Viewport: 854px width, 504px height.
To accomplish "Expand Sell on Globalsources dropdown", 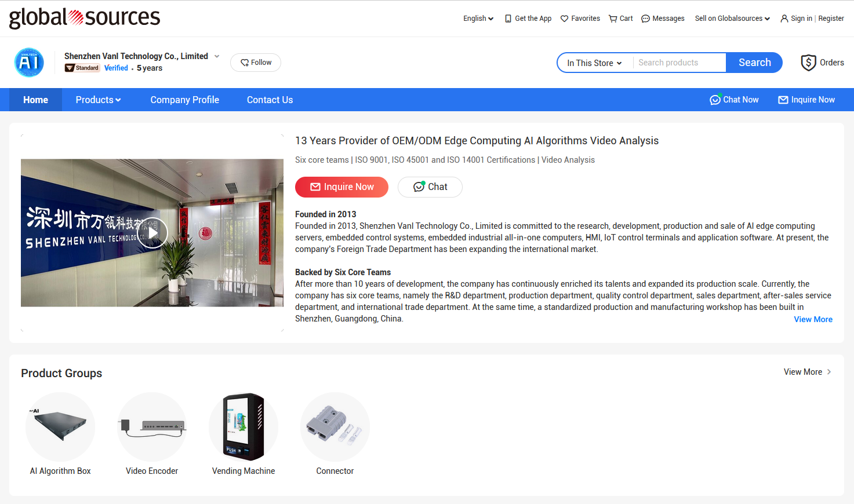I will (x=732, y=19).
